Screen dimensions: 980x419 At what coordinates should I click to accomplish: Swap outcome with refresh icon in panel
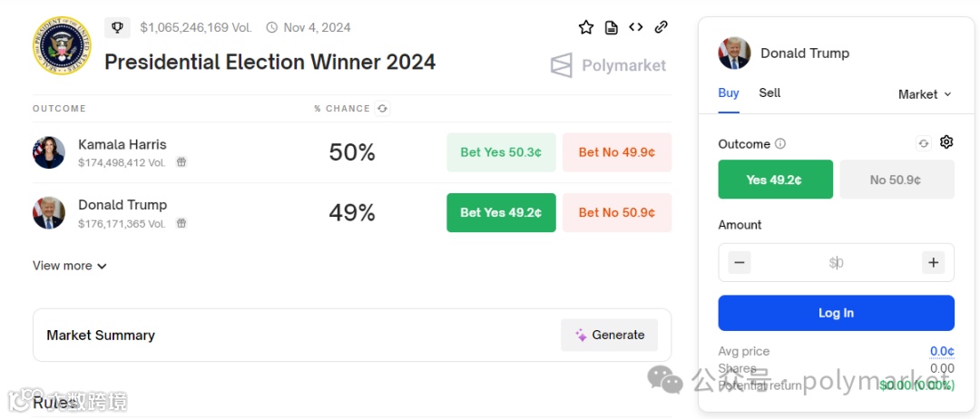tap(923, 143)
